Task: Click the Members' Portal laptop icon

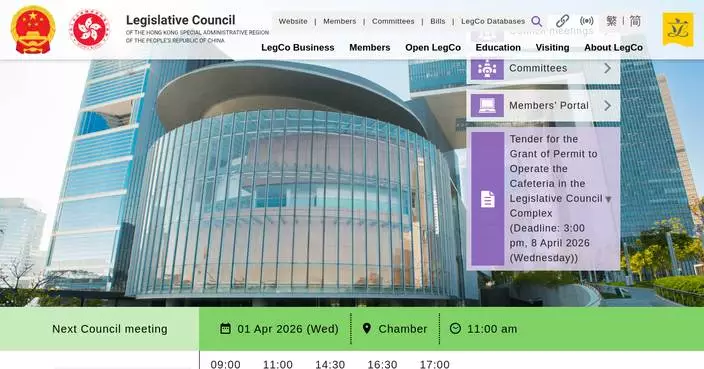Action: click(487, 105)
